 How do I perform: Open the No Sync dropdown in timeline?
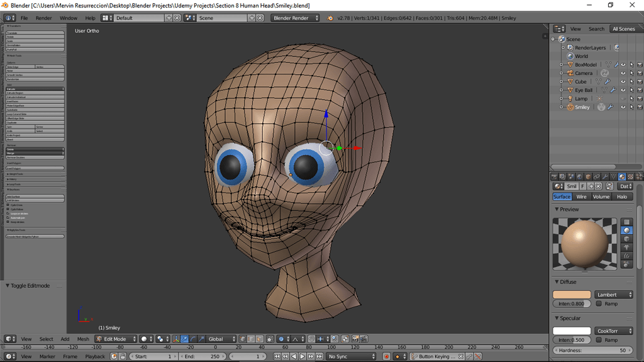pyautogui.click(x=352, y=356)
